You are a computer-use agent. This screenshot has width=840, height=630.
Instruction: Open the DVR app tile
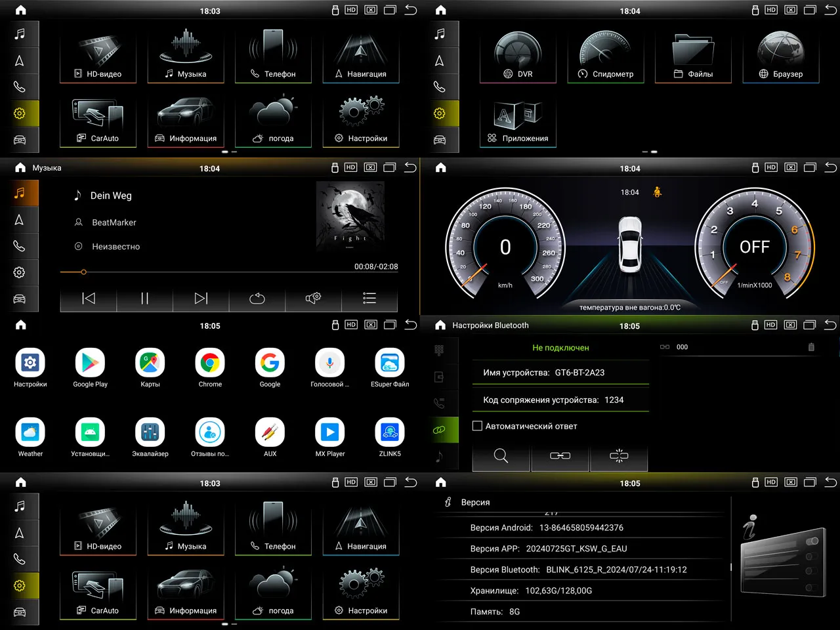518,56
